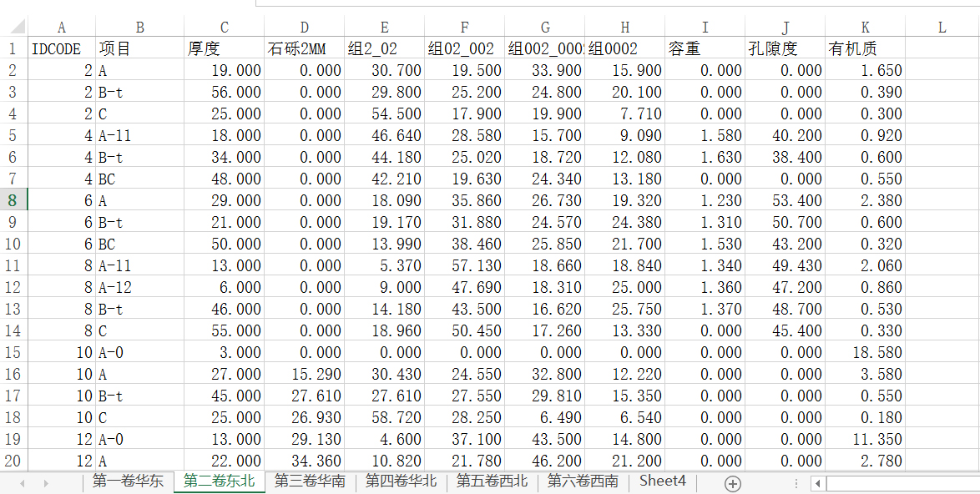Select row 8 header
Viewport: 980px width, 494px height.
[x=13, y=200]
